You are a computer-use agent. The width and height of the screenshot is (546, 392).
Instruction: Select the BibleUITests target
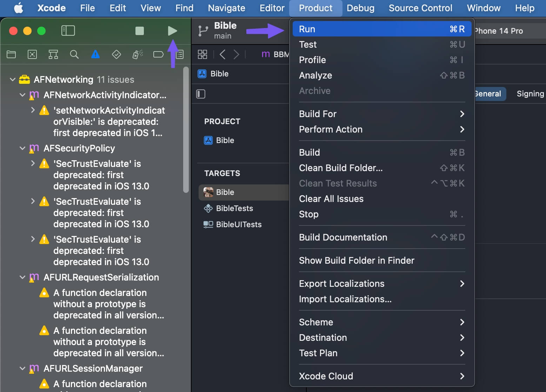click(232, 224)
